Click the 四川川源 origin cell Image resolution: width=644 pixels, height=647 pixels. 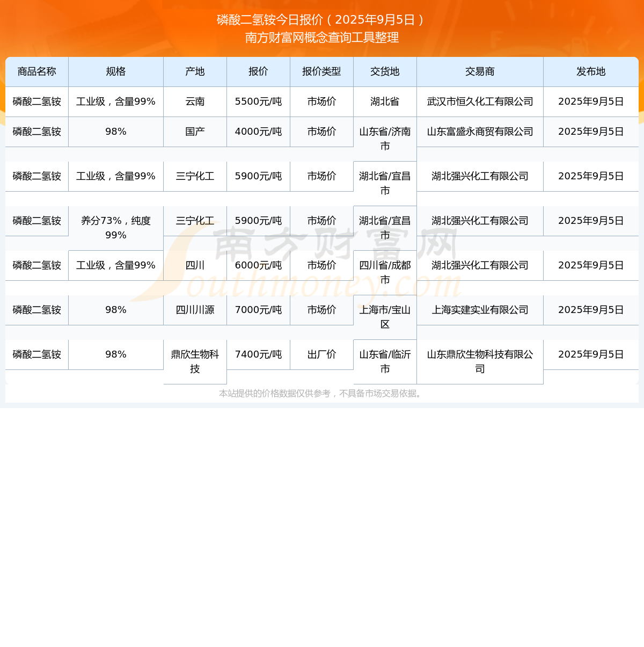pos(195,310)
